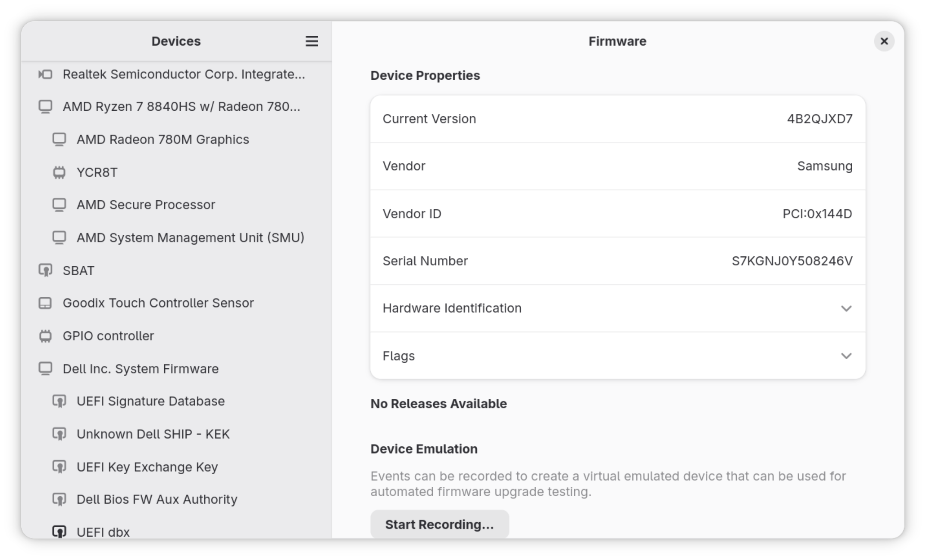Select UEFI Signature Database item
This screenshot has width=926, height=560.
point(150,401)
